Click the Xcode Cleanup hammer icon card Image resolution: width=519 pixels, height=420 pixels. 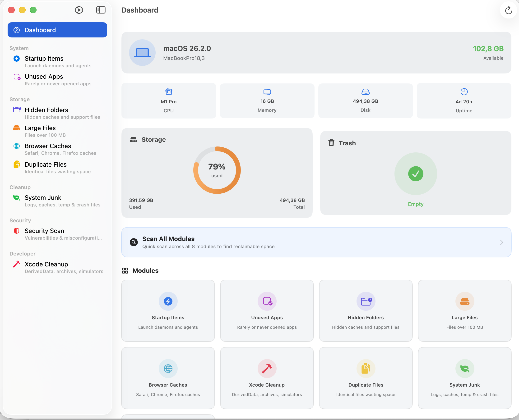click(267, 378)
